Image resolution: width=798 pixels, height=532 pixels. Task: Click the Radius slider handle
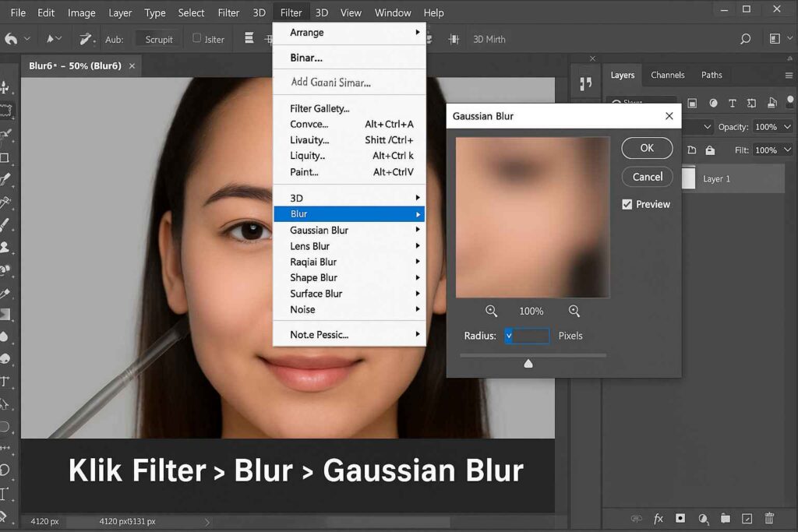528,363
